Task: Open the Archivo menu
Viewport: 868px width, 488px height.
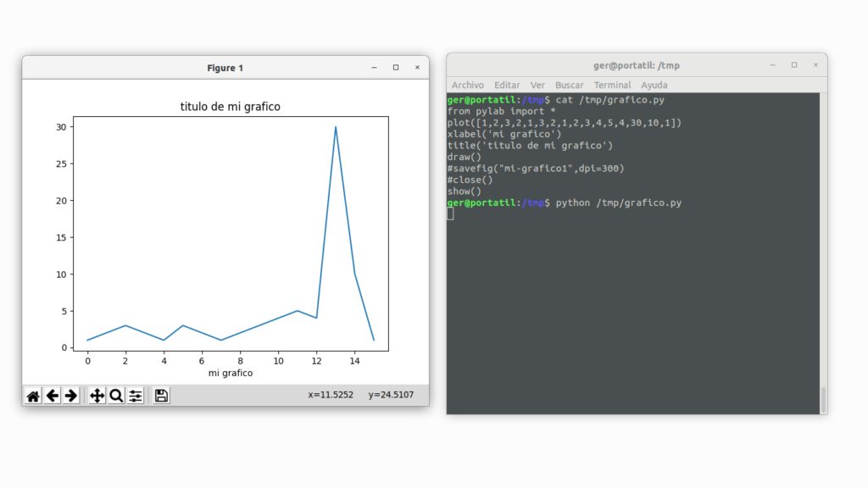Action: tap(467, 85)
